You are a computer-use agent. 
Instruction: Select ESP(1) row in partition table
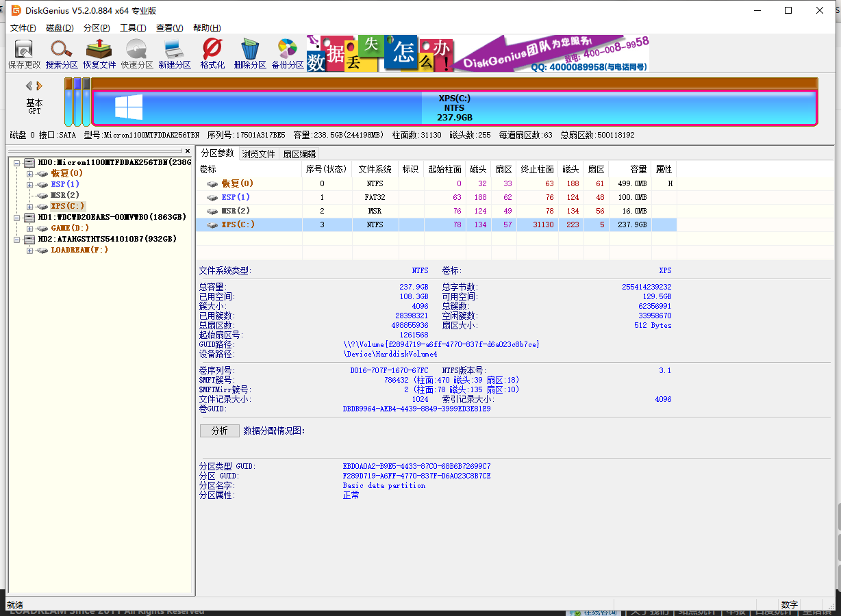[436, 197]
